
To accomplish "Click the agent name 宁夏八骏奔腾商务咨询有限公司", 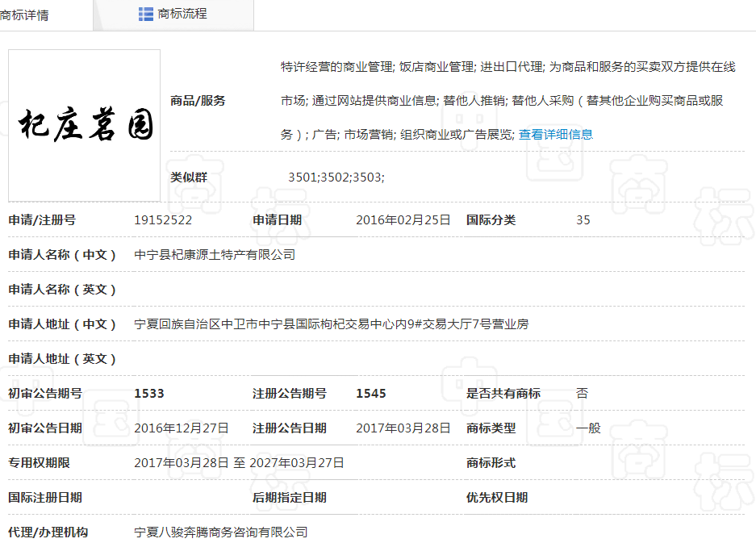I will [x=221, y=532].
